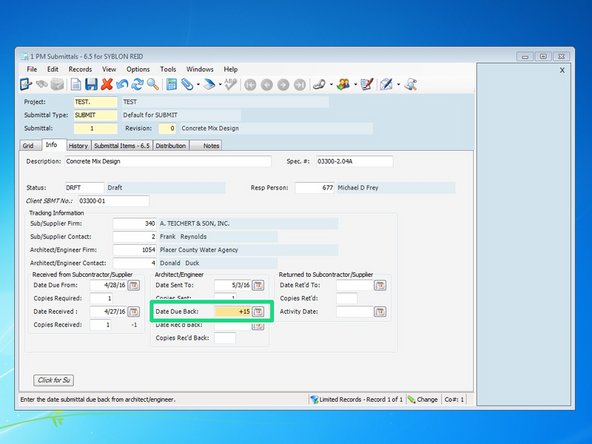
Task: Click the Sub/Supplier Firm field 340
Action: pyautogui.click(x=134, y=224)
